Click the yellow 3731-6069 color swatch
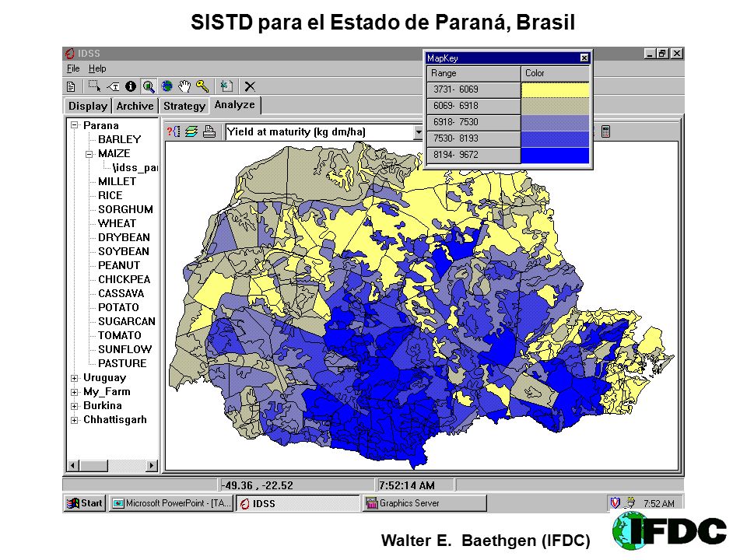The width and height of the screenshot is (747, 560). (x=555, y=89)
